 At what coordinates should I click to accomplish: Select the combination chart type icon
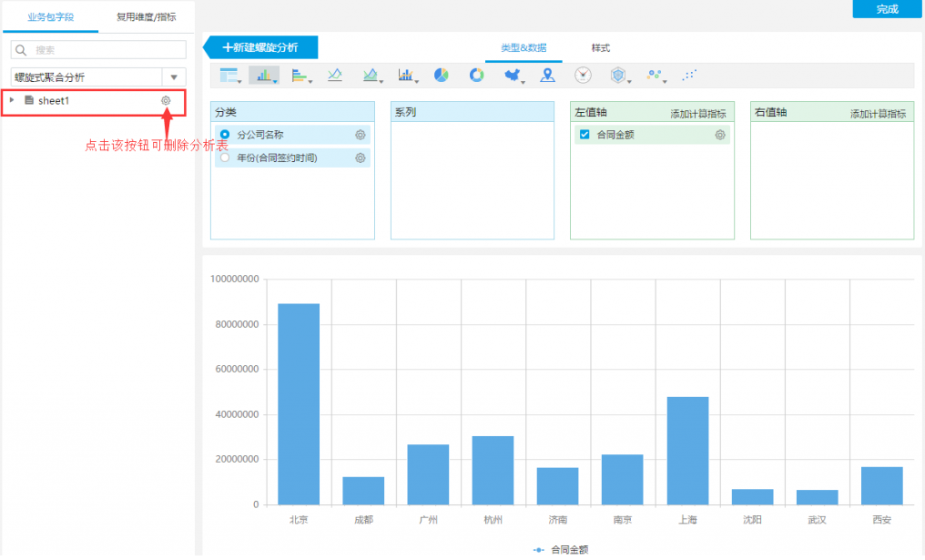click(405, 75)
